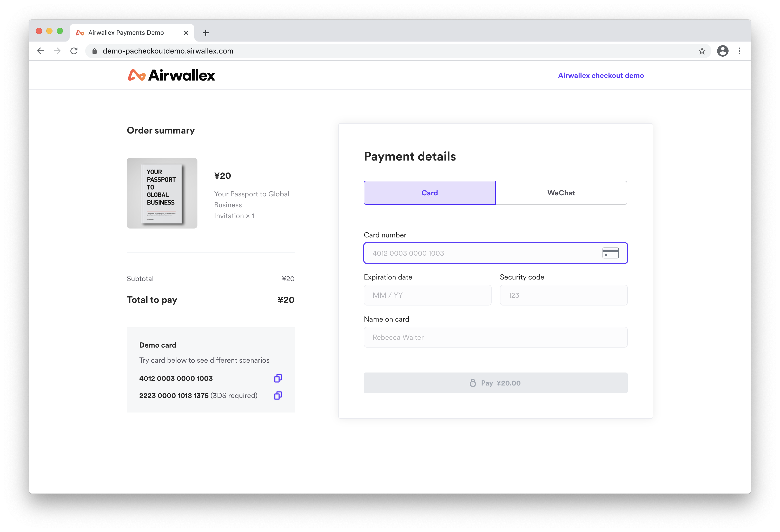Reload the page

click(74, 51)
